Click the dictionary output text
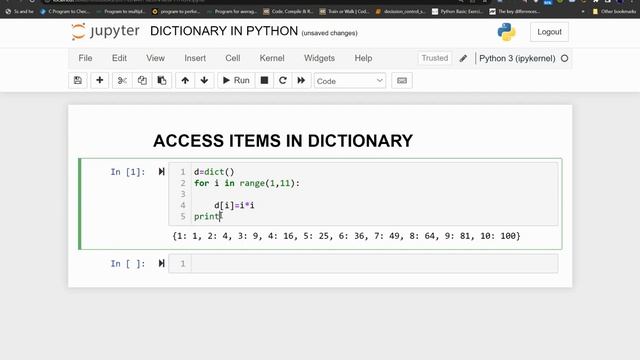Viewport: 640px width, 360px height. pos(347,236)
